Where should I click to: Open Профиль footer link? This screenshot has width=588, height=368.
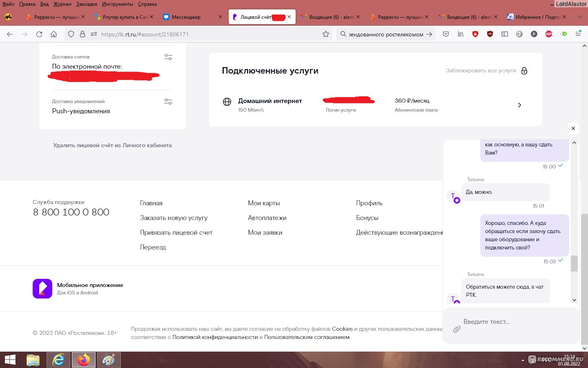pos(369,203)
